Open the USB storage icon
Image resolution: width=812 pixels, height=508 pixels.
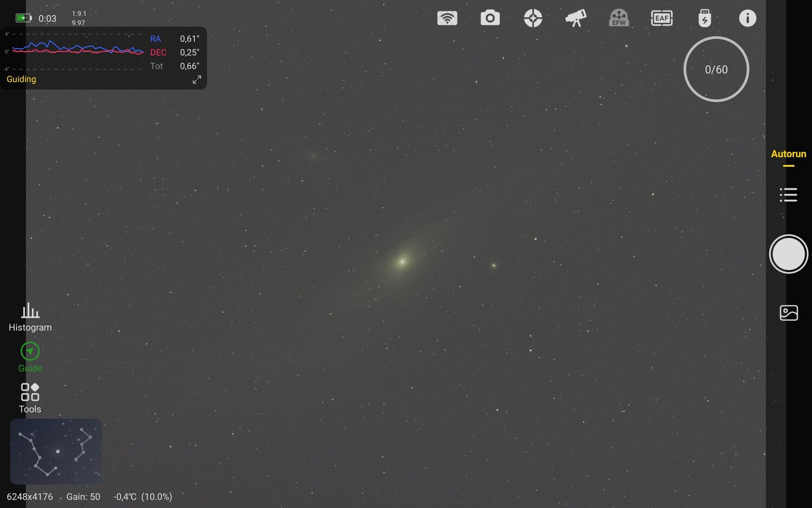704,18
